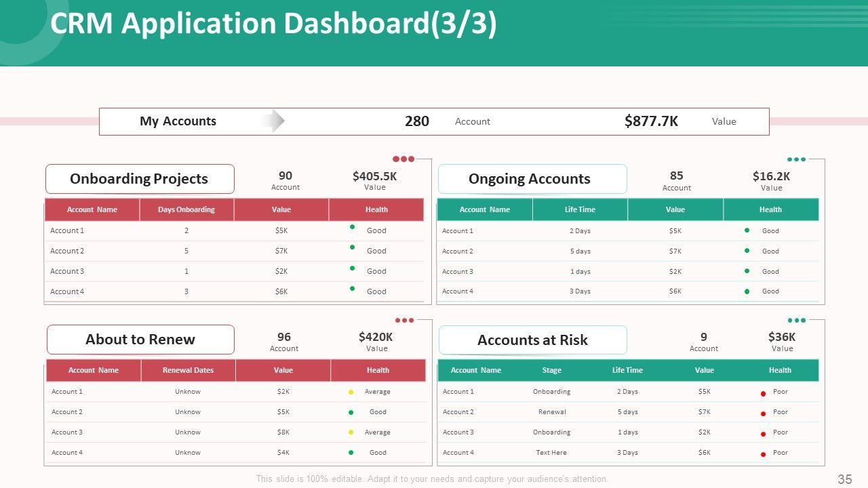Viewport: 868px width, 488px height.
Task: Click the Value header in About to Renew table
Action: tap(283, 370)
